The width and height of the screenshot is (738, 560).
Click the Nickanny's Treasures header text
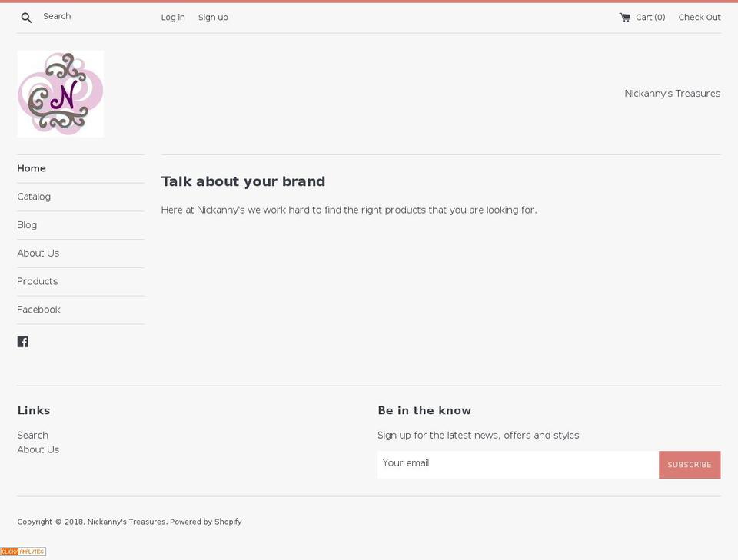(x=672, y=94)
